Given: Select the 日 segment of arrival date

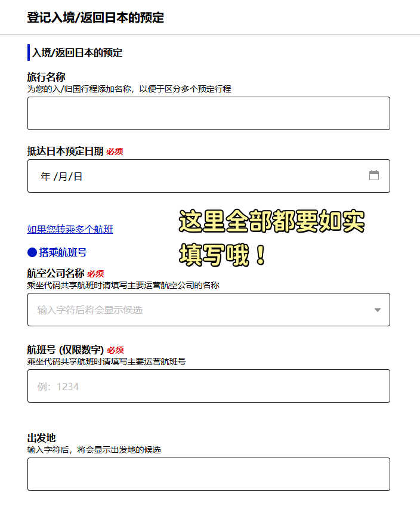Looking at the screenshot, I should (x=78, y=177).
